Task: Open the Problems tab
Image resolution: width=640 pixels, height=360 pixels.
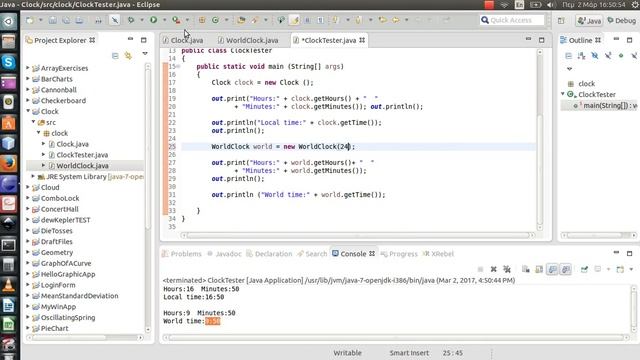Action: click(x=182, y=253)
